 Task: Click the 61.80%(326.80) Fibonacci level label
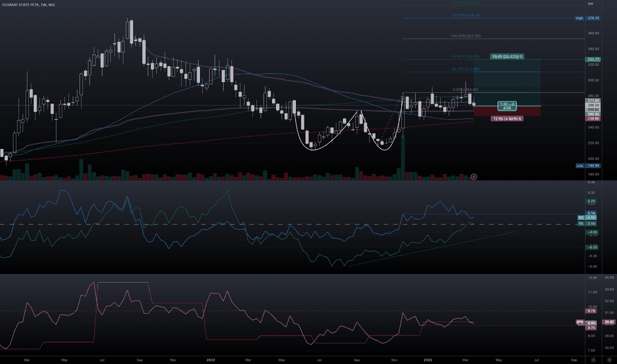pos(465,57)
